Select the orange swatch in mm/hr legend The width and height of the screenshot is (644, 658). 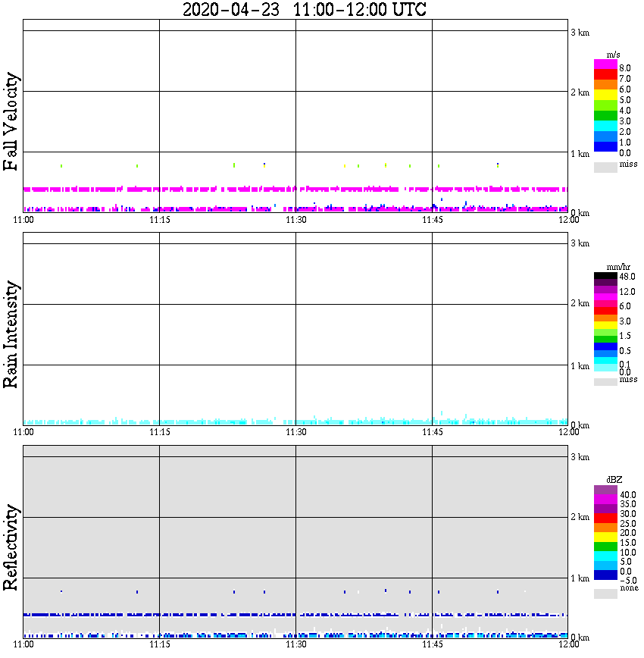coord(605,318)
